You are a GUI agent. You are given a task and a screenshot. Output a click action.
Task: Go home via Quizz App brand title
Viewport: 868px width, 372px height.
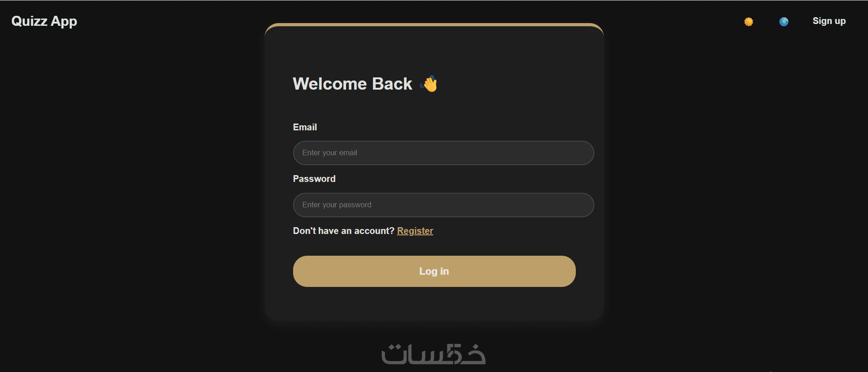[x=44, y=21]
